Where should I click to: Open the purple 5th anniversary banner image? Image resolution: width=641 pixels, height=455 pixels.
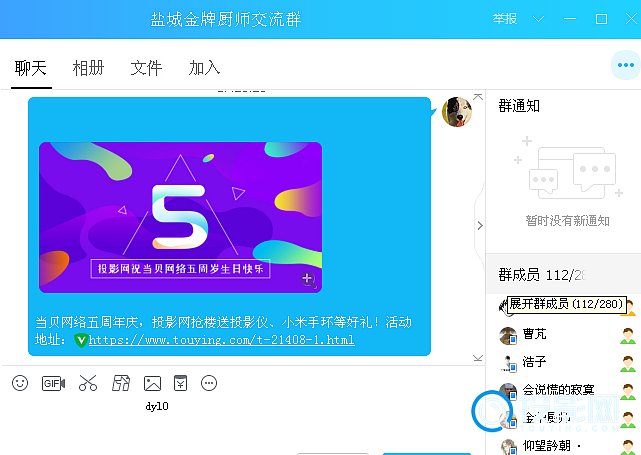coord(180,217)
